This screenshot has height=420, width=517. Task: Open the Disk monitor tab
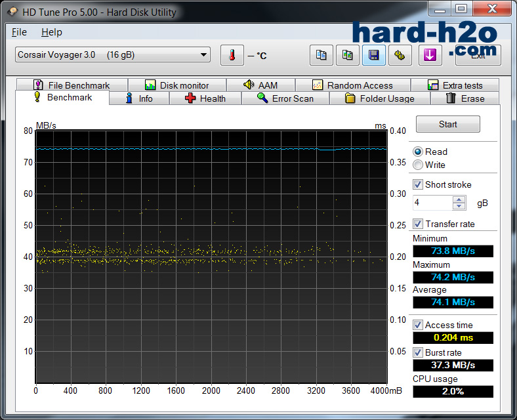pyautogui.click(x=176, y=85)
